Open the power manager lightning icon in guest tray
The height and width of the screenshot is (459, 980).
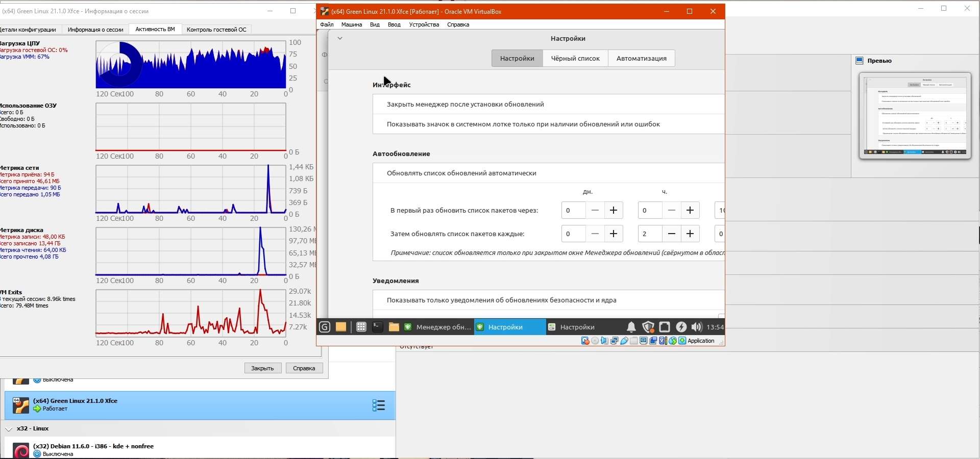681,327
